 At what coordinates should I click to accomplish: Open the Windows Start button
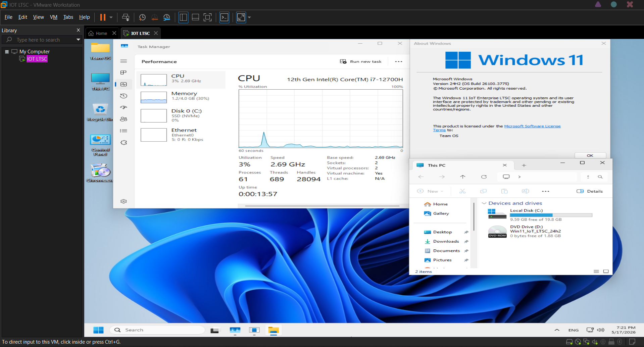[98, 330]
